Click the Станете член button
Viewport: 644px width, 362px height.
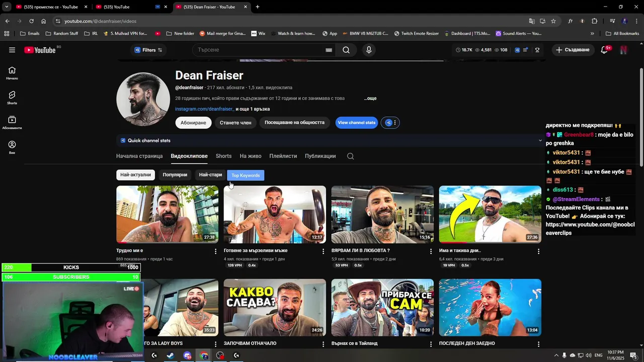[235, 123]
